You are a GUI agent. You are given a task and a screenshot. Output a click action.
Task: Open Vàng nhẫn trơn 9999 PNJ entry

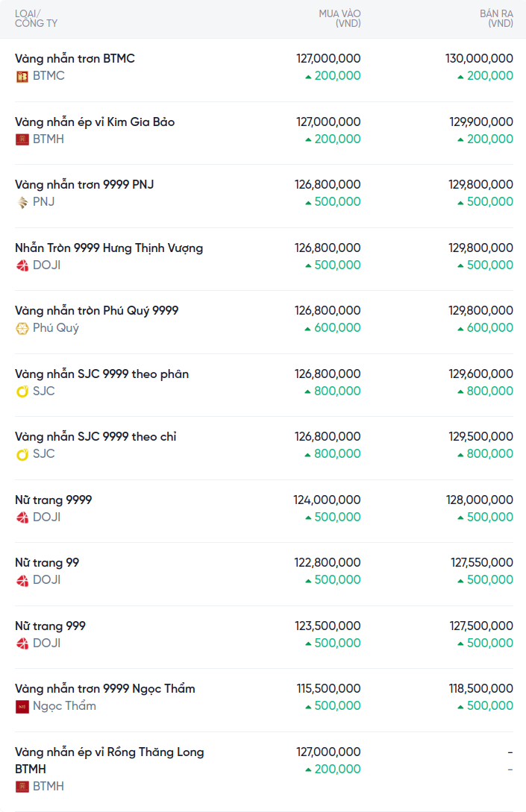[84, 184]
